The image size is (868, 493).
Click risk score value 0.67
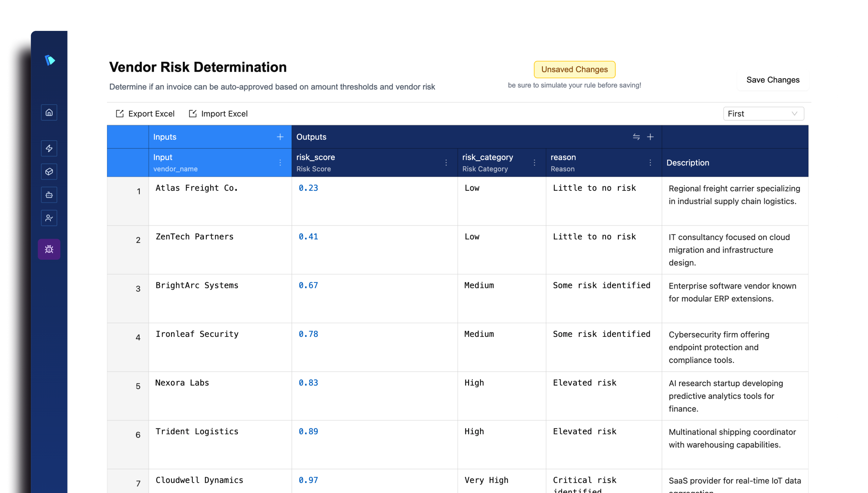pos(308,285)
